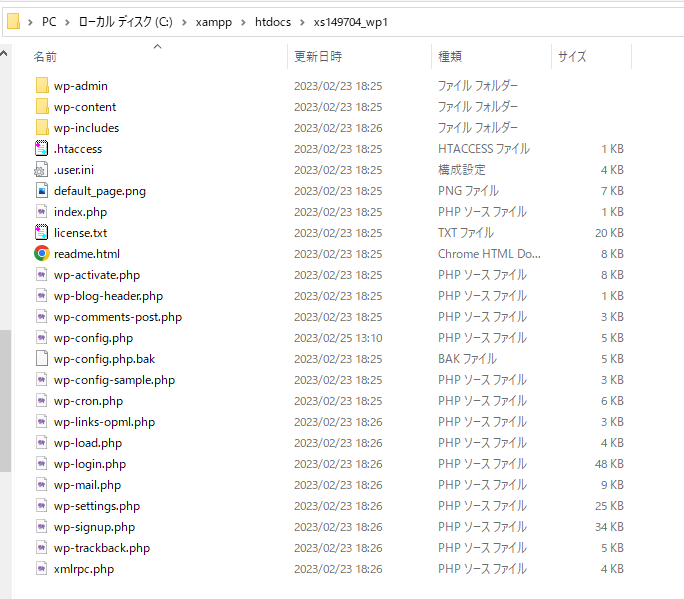Click the .htaccess file icon
The image size is (684, 599).
41,149
